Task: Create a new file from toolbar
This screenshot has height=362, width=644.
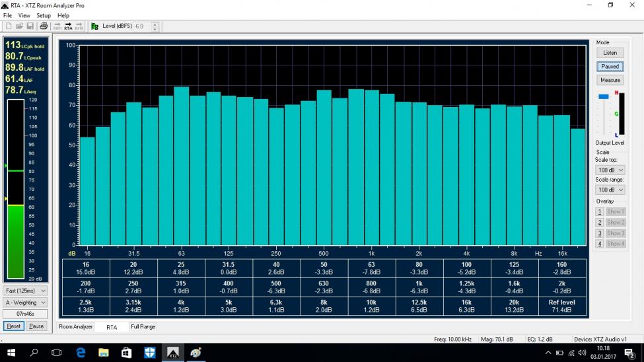Action: click(8, 26)
